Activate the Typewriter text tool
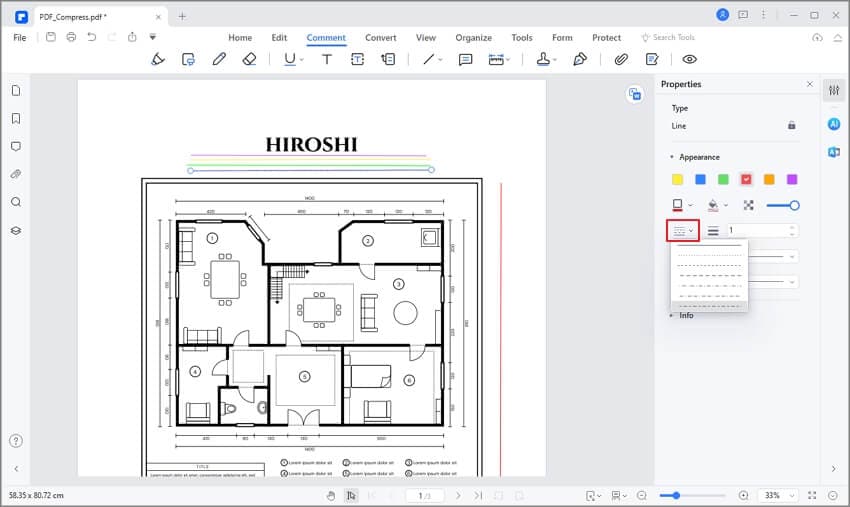The image size is (850, 507). pyautogui.click(x=327, y=59)
